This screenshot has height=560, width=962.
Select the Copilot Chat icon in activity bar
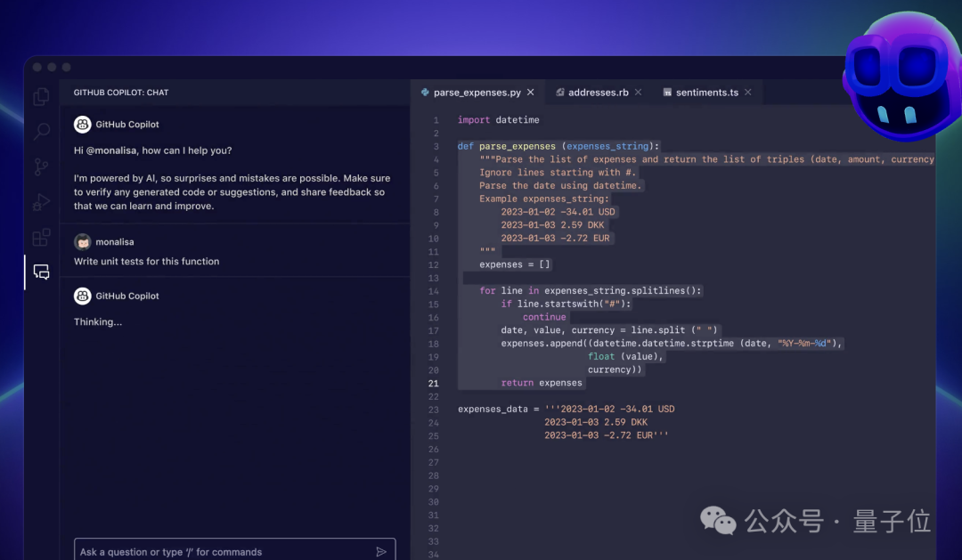42,272
